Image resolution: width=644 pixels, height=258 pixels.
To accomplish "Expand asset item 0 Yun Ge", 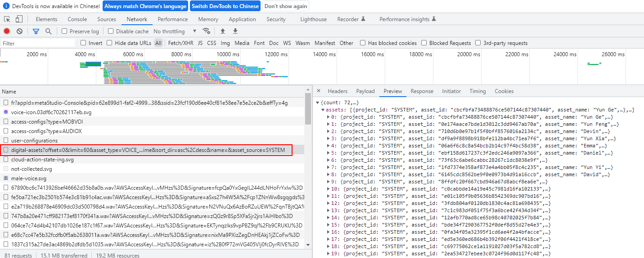I will point(328,117).
